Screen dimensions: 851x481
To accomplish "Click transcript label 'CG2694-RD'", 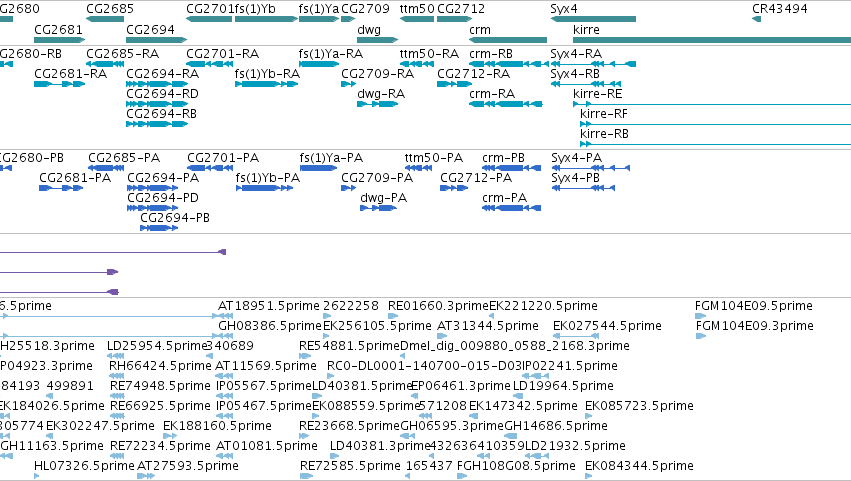I will 162,94.
